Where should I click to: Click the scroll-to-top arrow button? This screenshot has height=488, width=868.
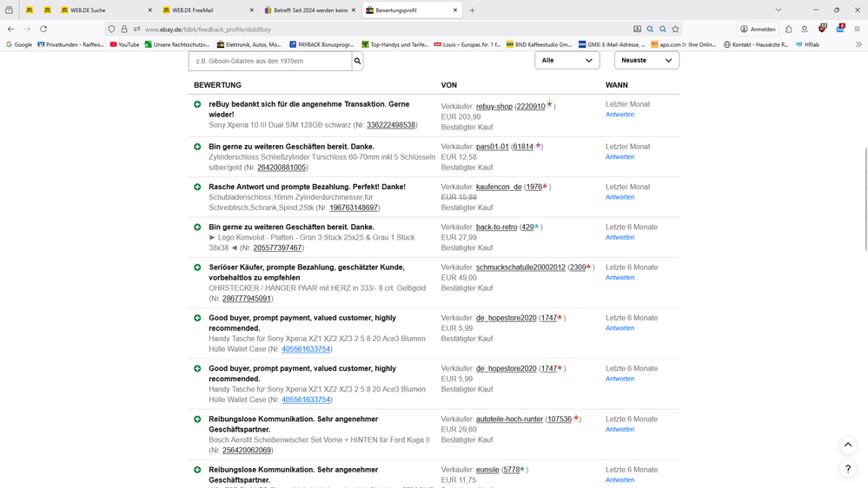pos(847,445)
